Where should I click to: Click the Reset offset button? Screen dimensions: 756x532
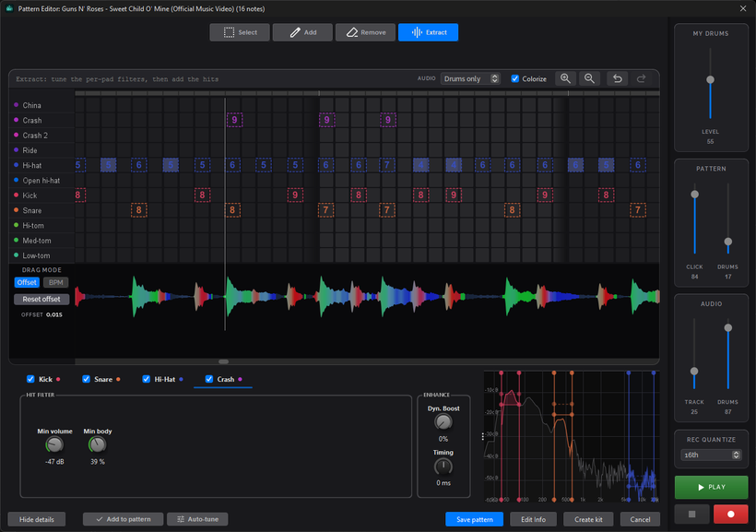click(x=41, y=299)
